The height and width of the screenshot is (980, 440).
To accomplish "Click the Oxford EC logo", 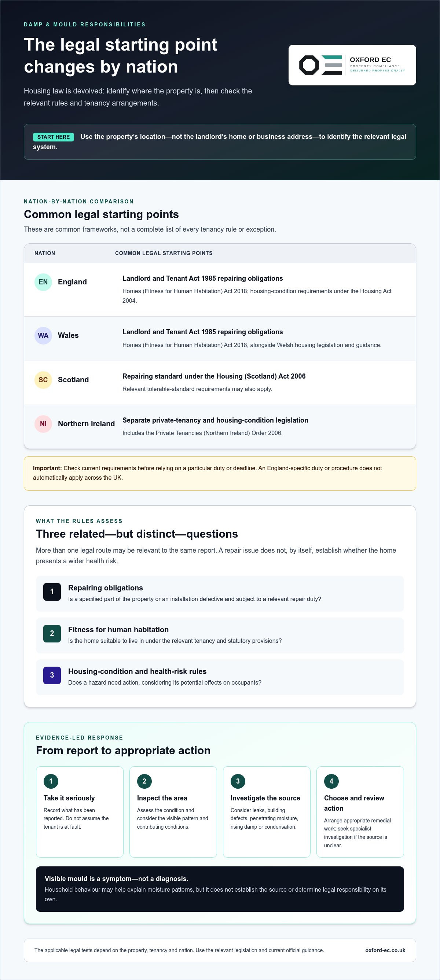I will click(x=352, y=65).
